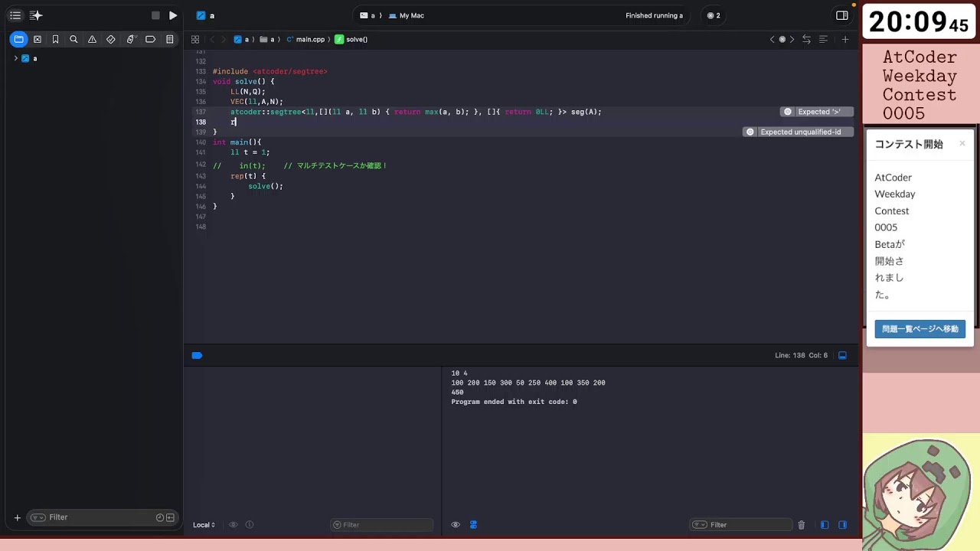The height and width of the screenshot is (551, 980).
Task: Toggle the inspector panel on the right
Action: tap(842, 15)
